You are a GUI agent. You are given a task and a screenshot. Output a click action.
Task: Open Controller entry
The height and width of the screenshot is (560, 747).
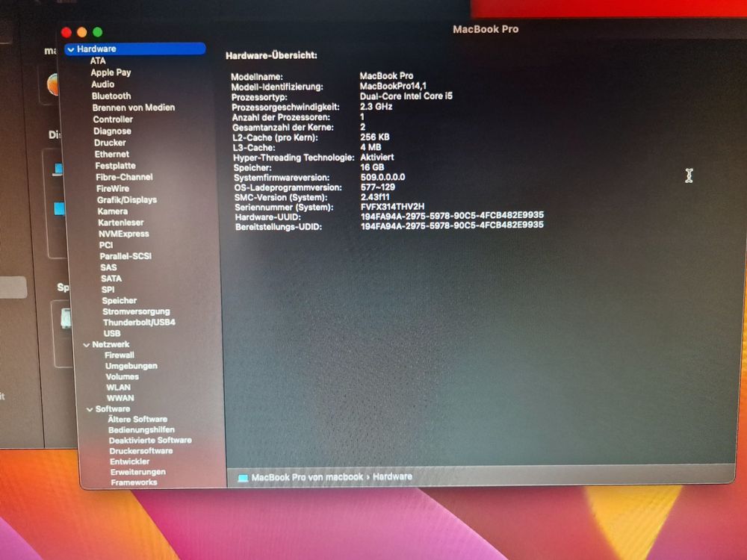tap(113, 119)
